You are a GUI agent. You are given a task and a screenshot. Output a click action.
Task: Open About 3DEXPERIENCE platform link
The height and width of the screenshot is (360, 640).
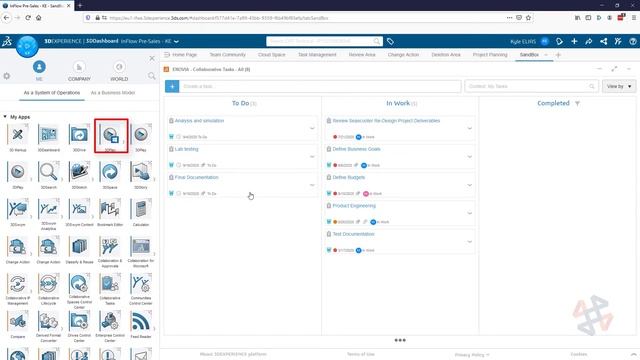click(x=233, y=354)
